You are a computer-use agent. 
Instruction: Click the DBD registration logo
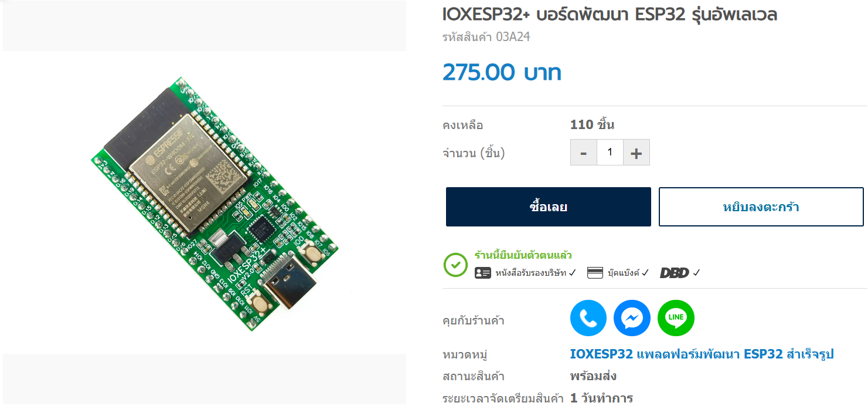pos(675,273)
